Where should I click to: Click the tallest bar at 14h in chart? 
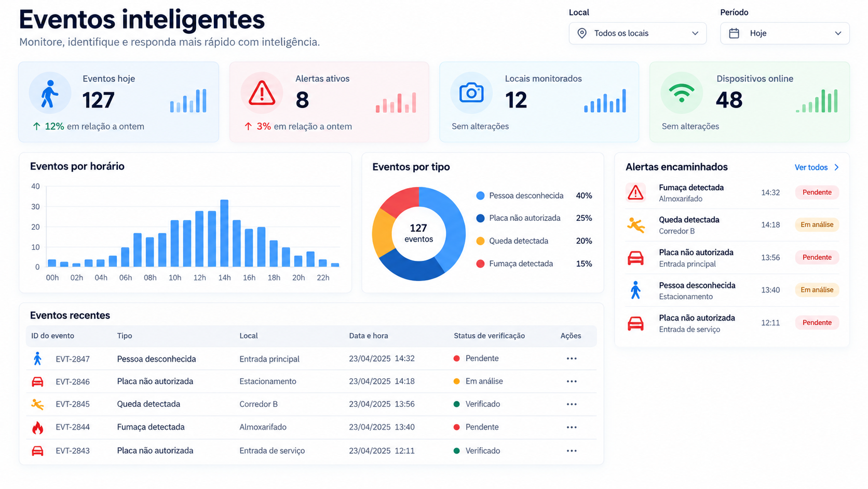tap(224, 233)
